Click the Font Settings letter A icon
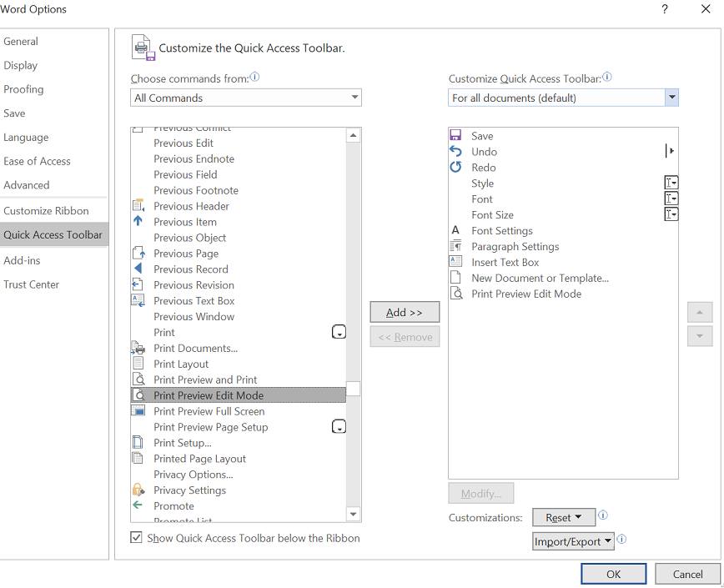 point(455,230)
